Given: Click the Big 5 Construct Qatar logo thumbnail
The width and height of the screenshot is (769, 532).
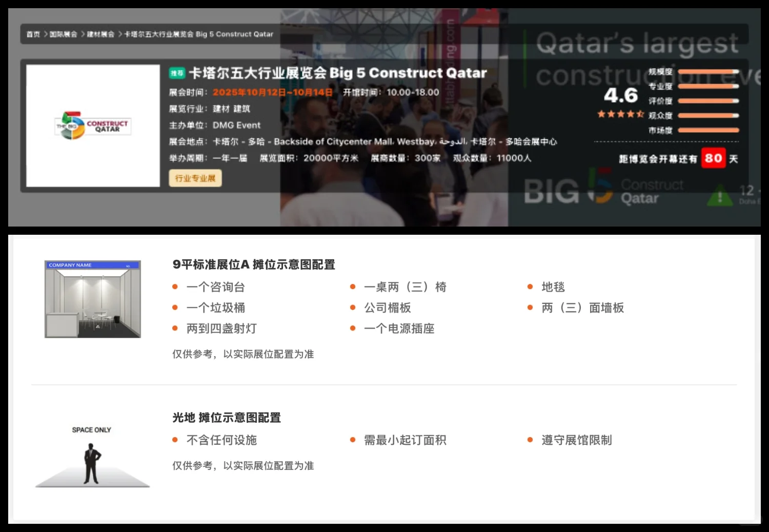Looking at the screenshot, I should point(93,126).
